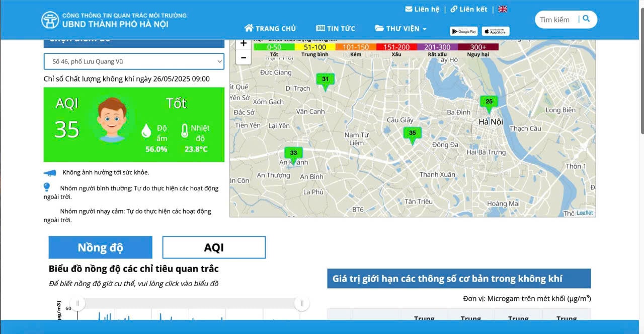This screenshot has width=644, height=334.
Task: Go to Trang chủ home page
Action: 270,29
